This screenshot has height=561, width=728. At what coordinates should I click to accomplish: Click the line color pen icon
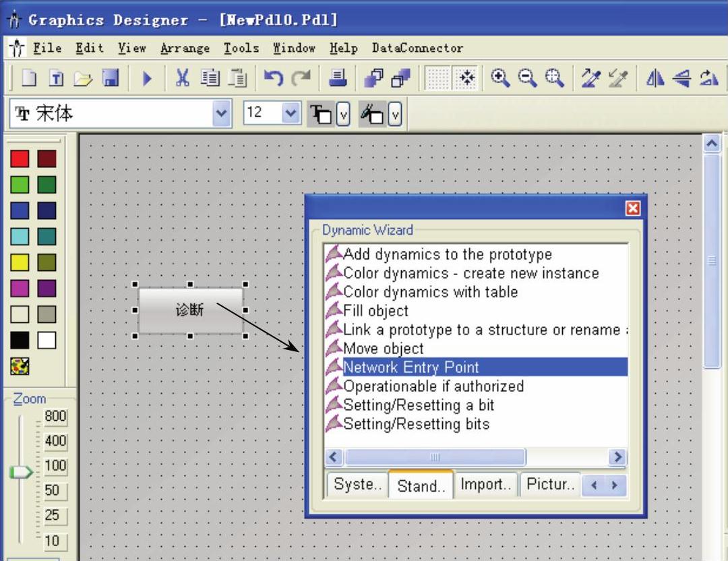pos(372,114)
